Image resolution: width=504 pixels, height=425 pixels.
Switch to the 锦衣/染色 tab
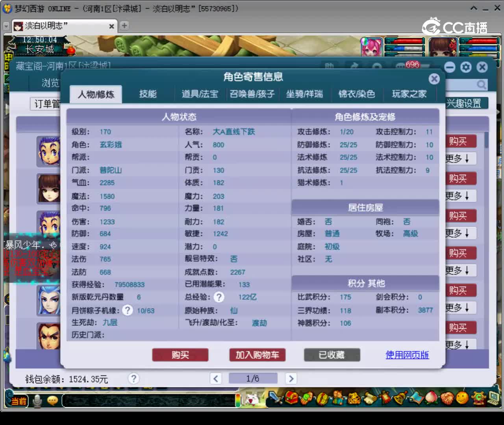click(357, 94)
